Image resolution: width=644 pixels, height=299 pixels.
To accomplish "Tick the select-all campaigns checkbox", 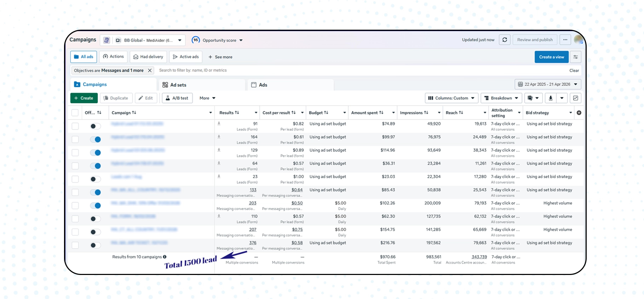I will click(75, 113).
